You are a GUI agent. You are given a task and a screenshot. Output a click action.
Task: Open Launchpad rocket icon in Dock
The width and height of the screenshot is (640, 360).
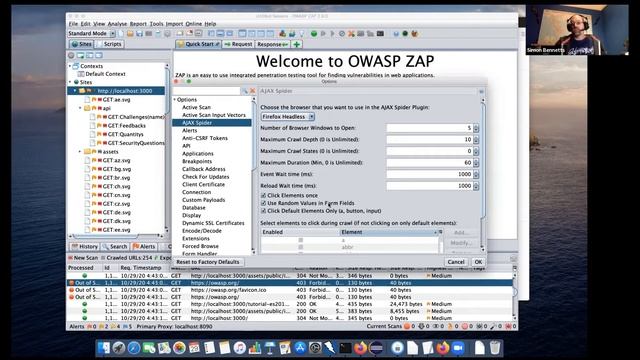pos(119,348)
